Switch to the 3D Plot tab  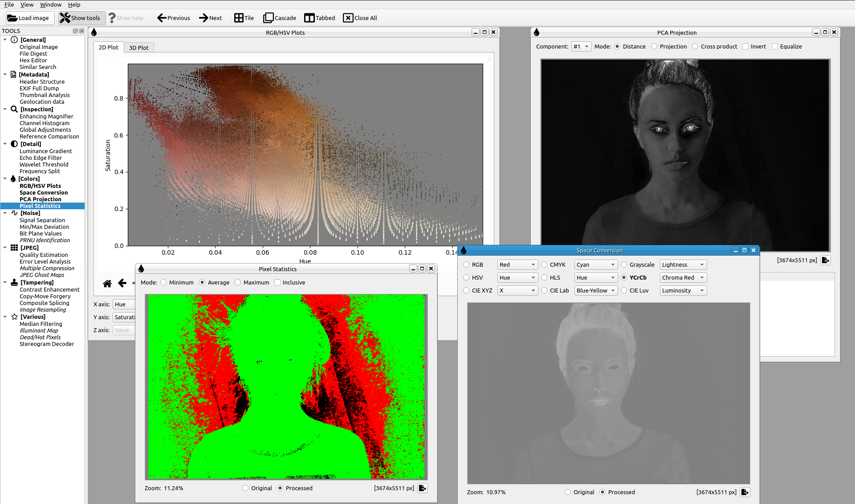point(139,48)
